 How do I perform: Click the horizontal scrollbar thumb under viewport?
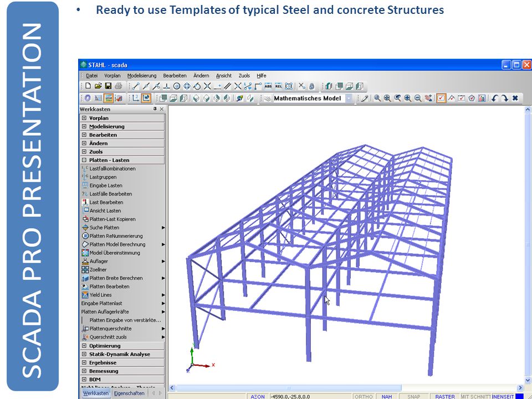point(288,387)
